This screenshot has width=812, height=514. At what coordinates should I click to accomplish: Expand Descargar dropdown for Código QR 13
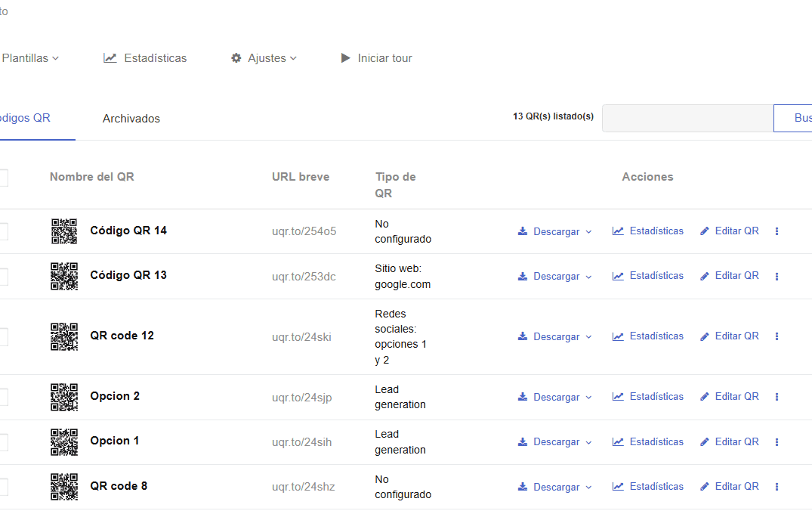click(x=555, y=277)
